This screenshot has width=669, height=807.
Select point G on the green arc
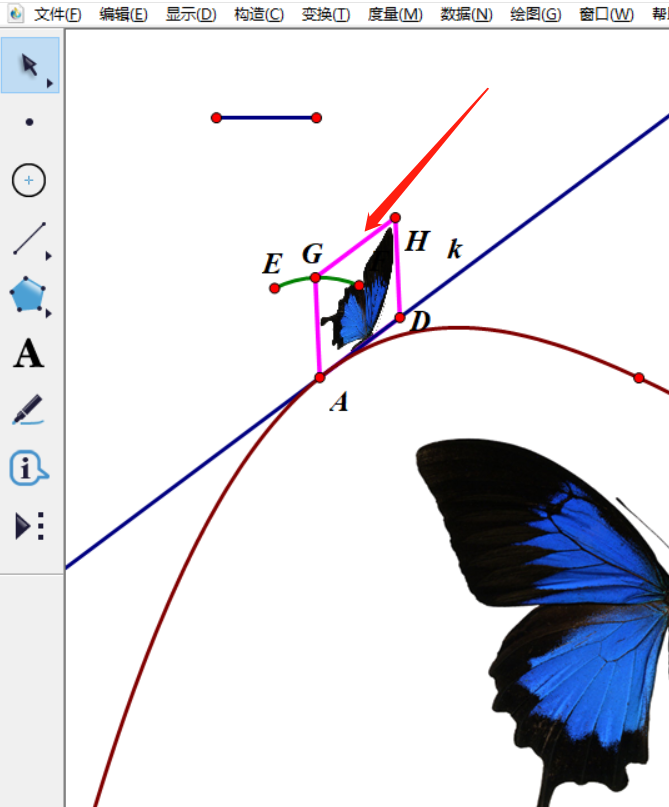tap(315, 278)
